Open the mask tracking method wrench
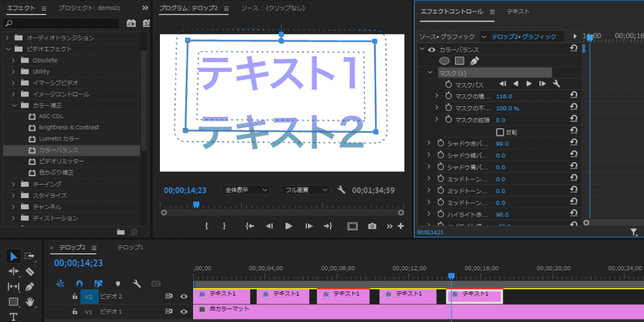 (x=557, y=84)
